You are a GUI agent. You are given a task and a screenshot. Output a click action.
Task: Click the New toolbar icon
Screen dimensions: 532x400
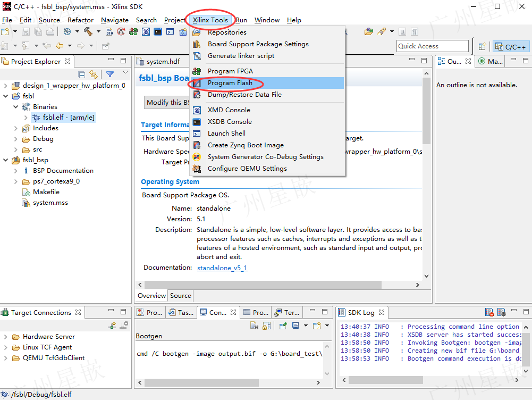(x=5, y=32)
